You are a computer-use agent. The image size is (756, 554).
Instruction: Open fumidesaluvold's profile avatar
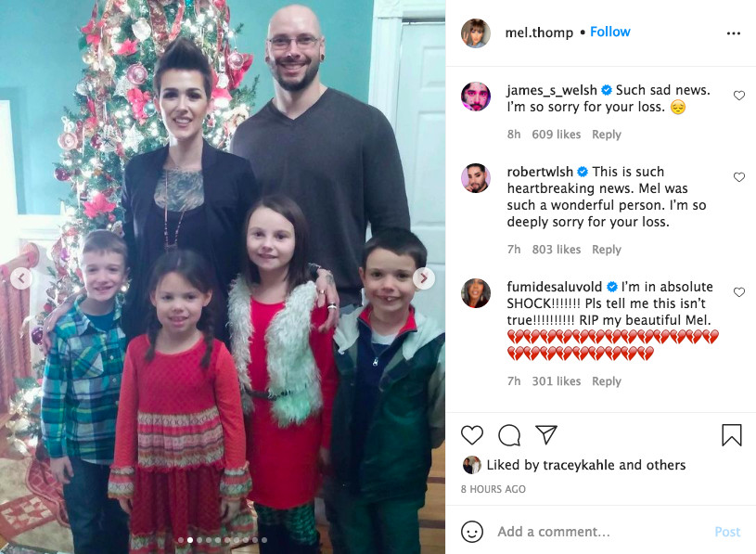[x=476, y=292]
